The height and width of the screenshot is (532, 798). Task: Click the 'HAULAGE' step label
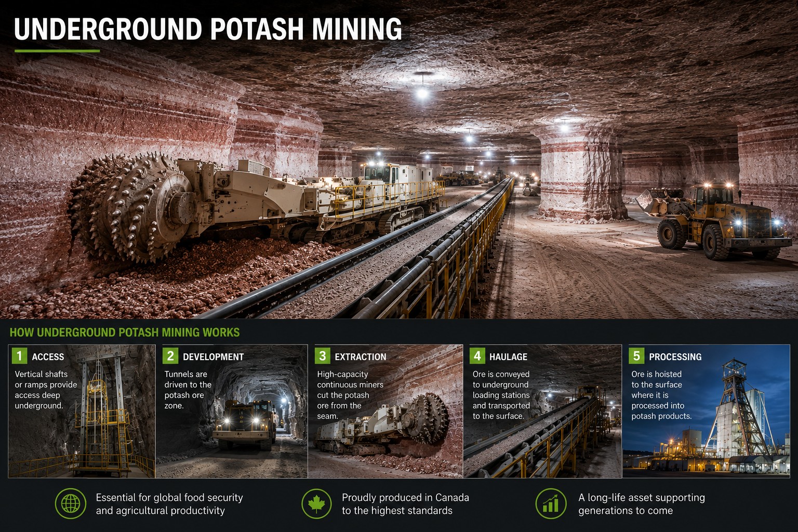click(508, 357)
